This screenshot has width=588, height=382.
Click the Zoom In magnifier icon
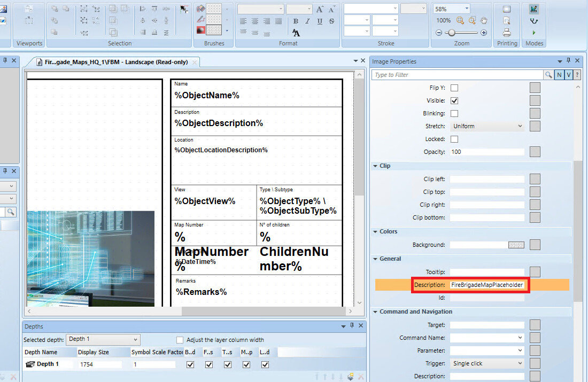pos(460,20)
